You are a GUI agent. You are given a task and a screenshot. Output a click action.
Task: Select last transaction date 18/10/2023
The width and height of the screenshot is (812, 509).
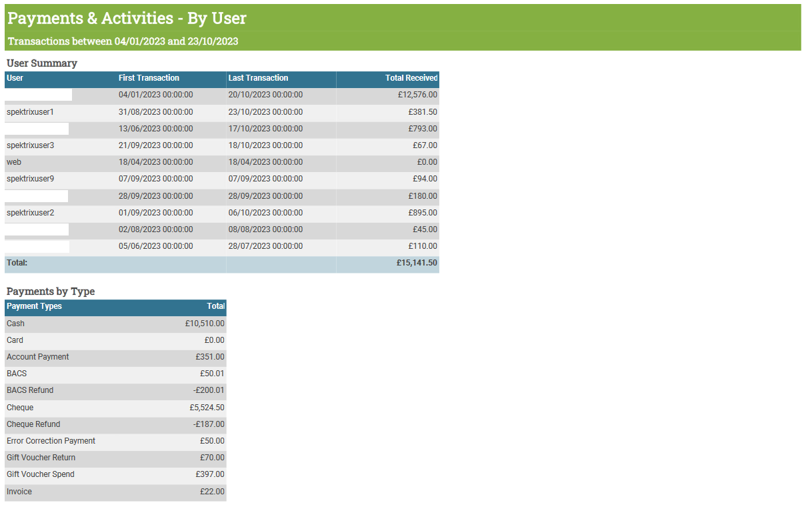point(265,145)
